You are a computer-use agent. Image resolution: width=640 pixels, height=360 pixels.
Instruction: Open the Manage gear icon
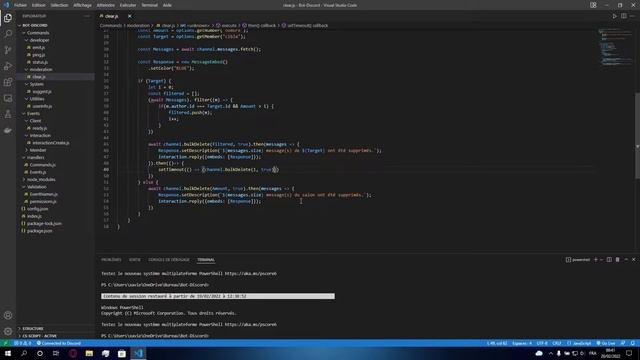coord(8,331)
